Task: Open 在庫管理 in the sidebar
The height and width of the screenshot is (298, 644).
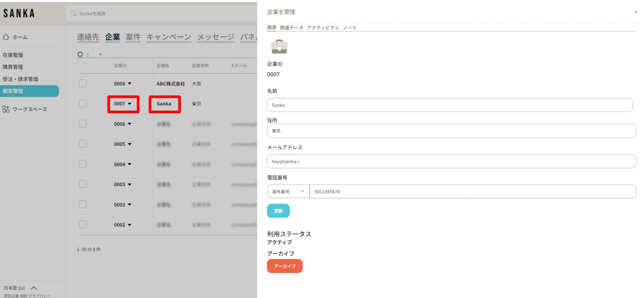Action: tap(13, 55)
